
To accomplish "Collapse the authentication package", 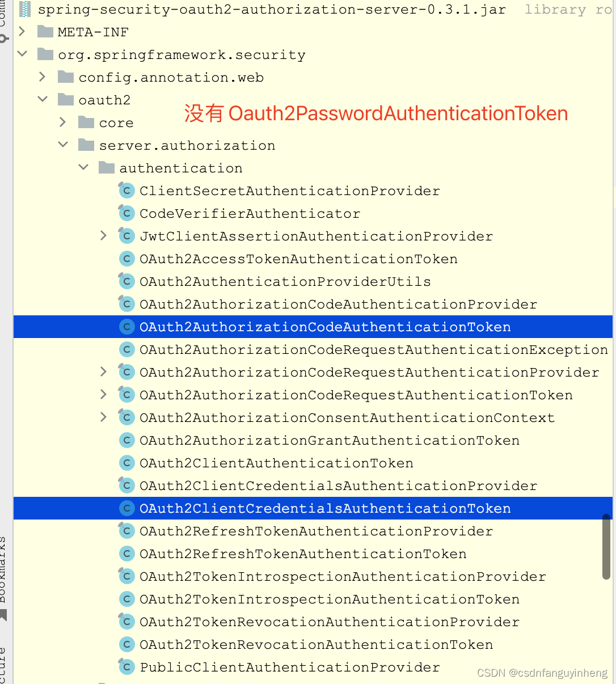I will pos(83,167).
